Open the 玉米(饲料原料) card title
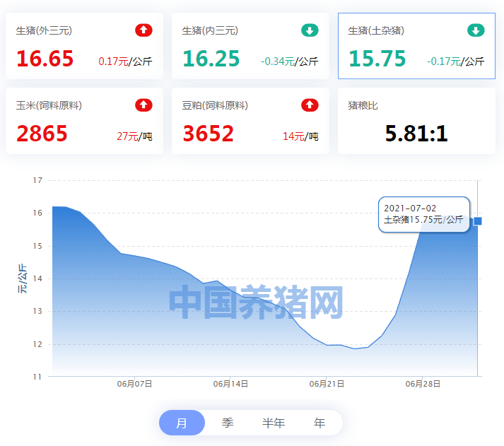 49,105
